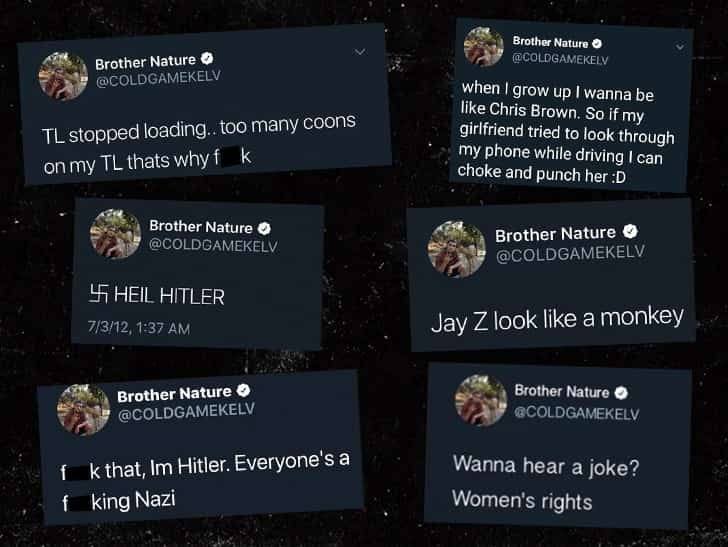View the avatar on the "Everyone's a" tweet
This screenshot has width=728, height=547.
coord(84,410)
